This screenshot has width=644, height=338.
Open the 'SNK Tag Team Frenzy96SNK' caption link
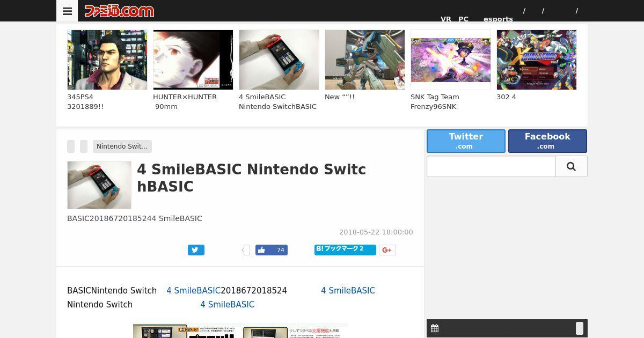click(435, 102)
